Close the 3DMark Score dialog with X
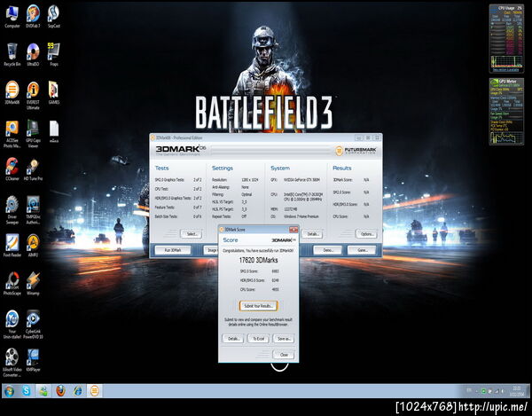Screen dimensions: 532x416 click(x=293, y=230)
